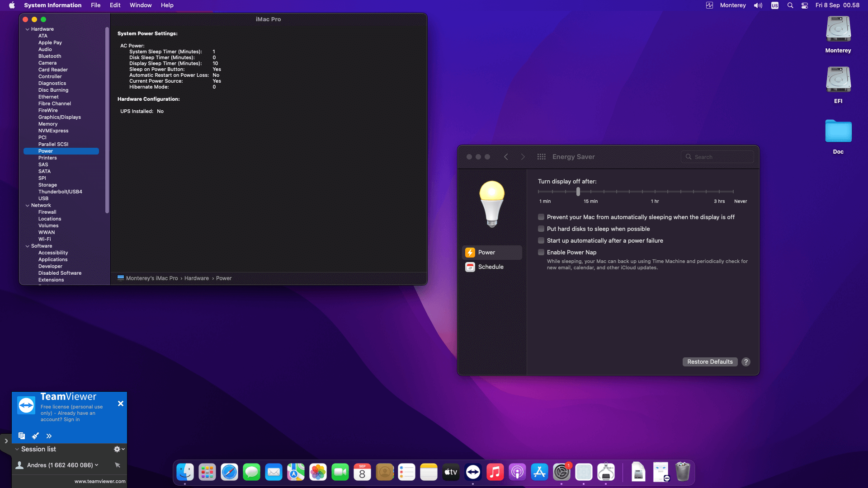Open the EFI drive on desktop

[838, 85]
